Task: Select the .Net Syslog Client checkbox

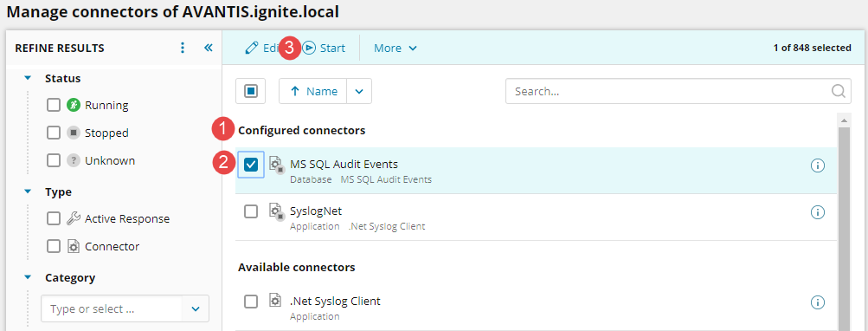Action: 251,302
